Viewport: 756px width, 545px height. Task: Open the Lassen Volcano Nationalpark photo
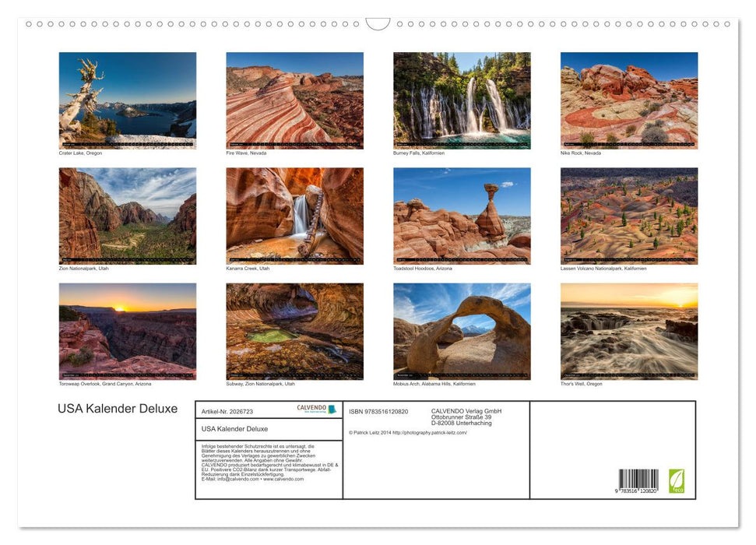[629, 213]
